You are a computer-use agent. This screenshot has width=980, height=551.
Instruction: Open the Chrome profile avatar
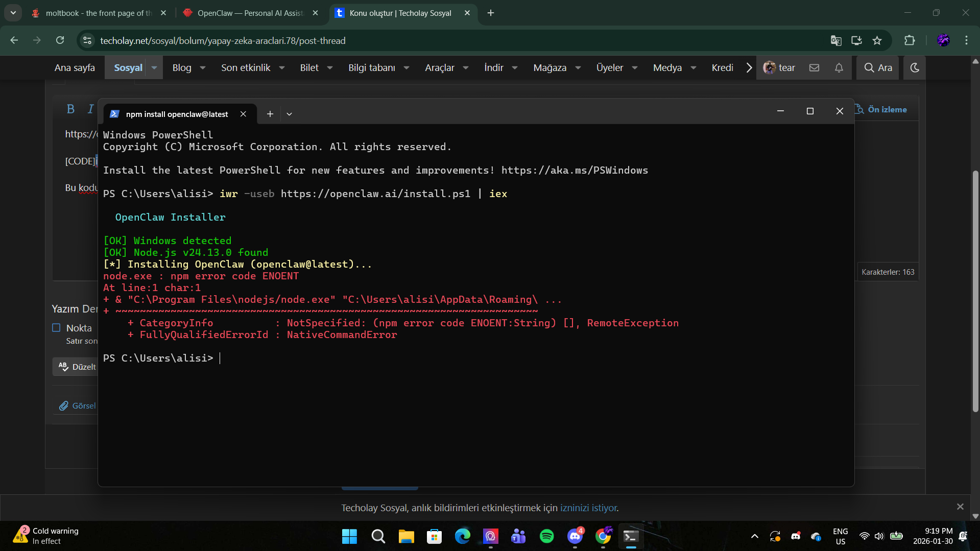point(943,40)
